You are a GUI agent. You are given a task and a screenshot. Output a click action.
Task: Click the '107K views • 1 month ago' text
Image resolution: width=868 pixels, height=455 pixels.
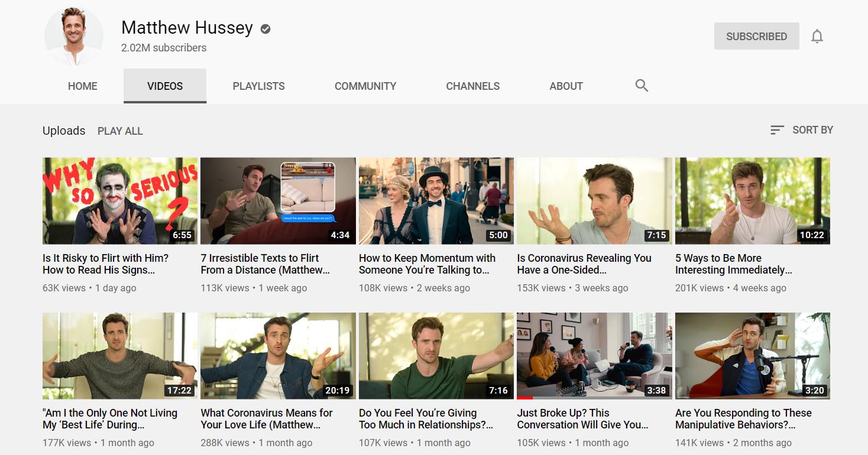(414, 443)
